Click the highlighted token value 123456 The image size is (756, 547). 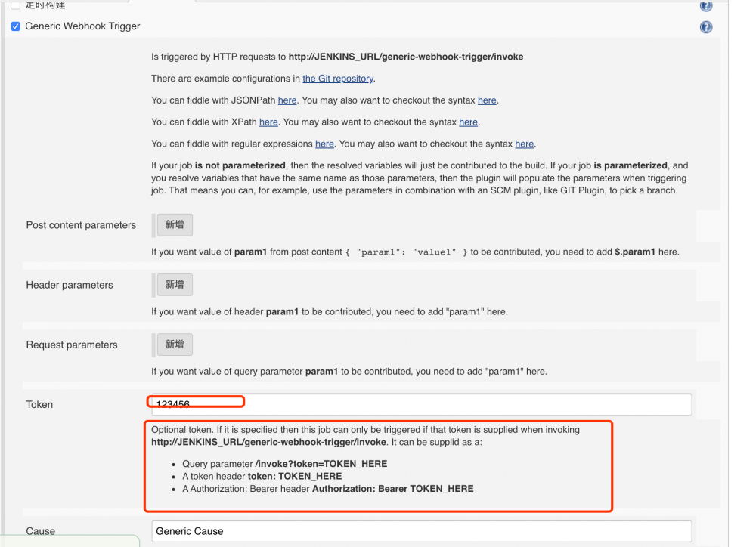click(x=174, y=402)
